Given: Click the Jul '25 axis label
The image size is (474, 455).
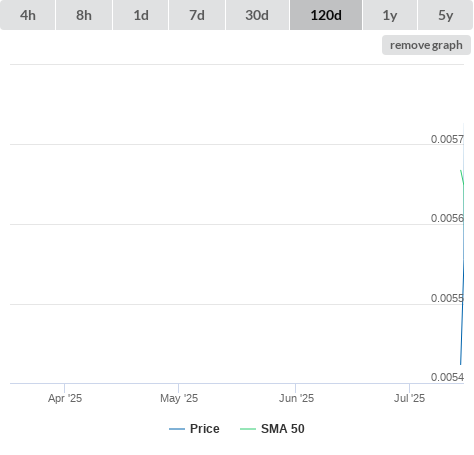Looking at the screenshot, I should 410,398.
